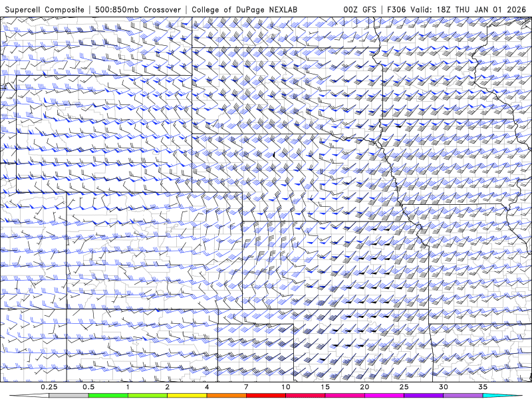
Task: Click the '20' legend value
Action: (x=364, y=387)
